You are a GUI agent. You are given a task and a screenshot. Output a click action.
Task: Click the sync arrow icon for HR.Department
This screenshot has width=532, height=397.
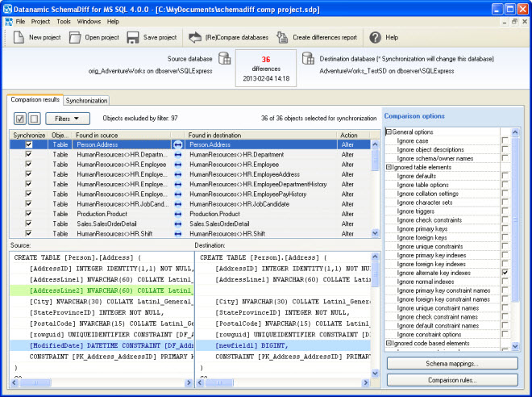pos(178,154)
